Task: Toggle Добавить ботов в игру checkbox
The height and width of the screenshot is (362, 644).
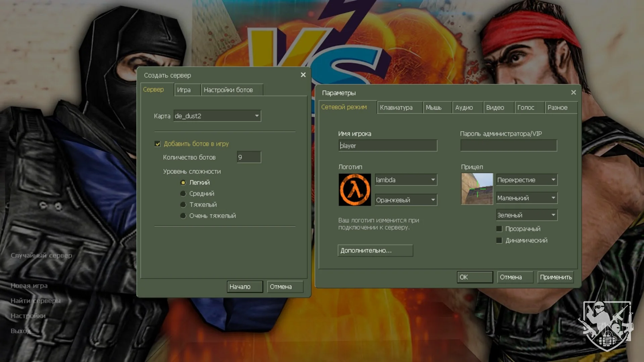Action: pyautogui.click(x=157, y=144)
